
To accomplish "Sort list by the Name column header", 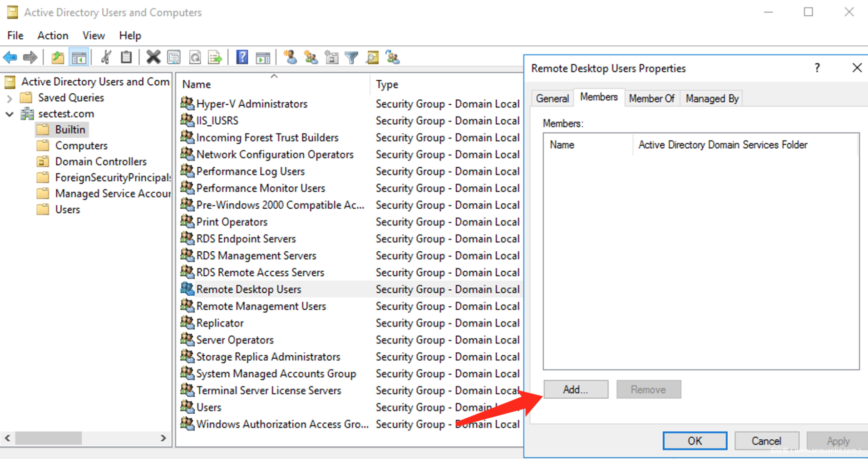I will click(273, 84).
